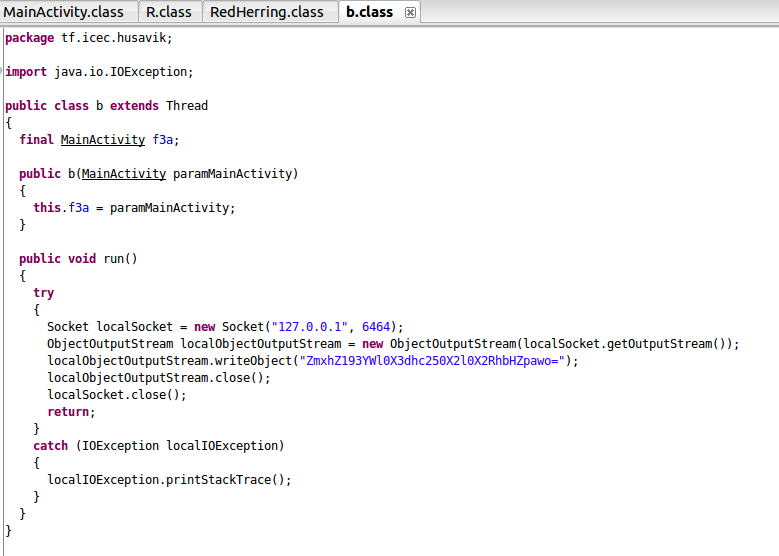Click the import java.io.IOException statement
This screenshot has height=556, width=779.
98,72
